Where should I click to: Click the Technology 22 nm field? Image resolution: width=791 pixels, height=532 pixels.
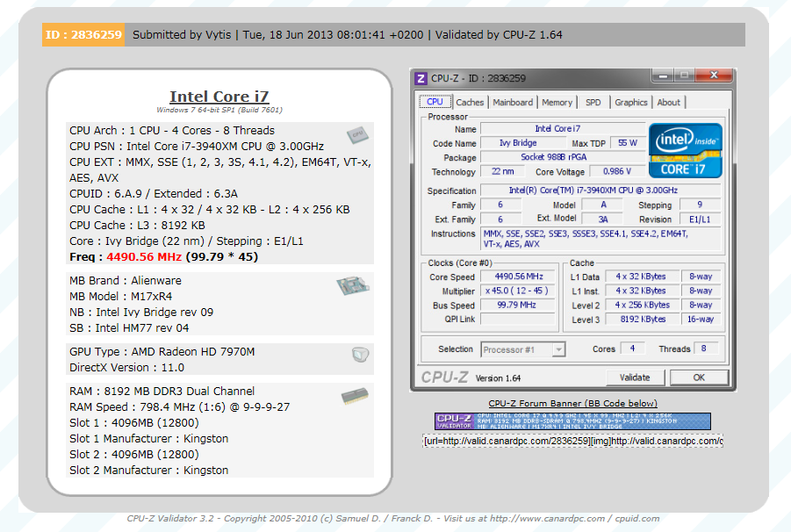tap(502, 171)
